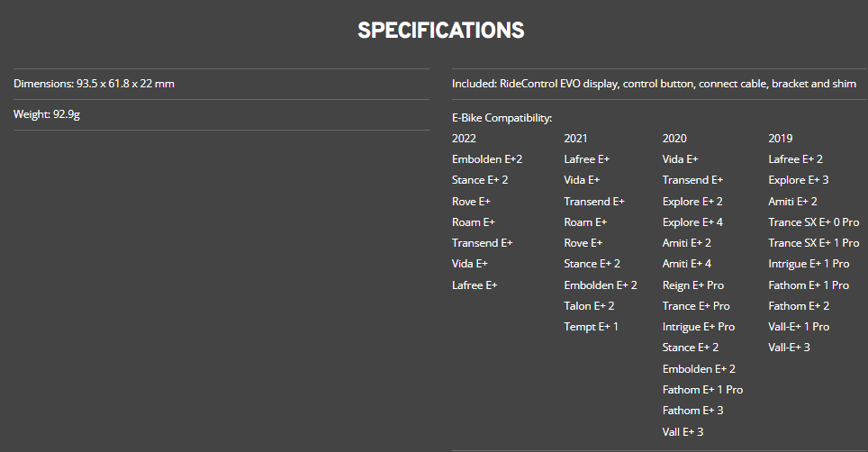This screenshot has width=868, height=452.
Task: Select the Dimensions specification line
Action: coord(94,84)
